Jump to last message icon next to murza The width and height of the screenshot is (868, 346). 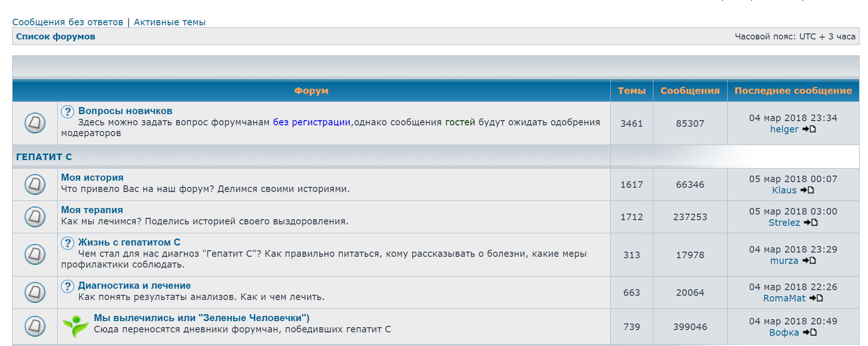(x=809, y=261)
